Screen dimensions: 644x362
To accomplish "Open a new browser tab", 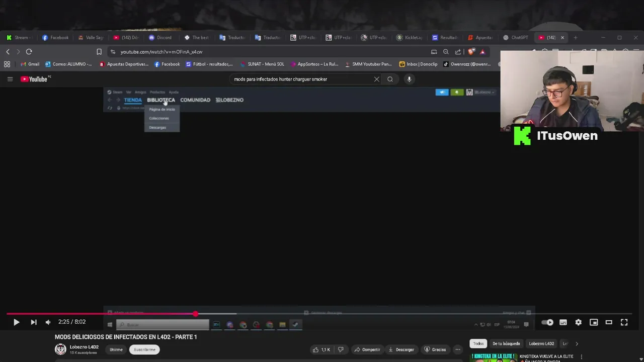I will point(576,38).
